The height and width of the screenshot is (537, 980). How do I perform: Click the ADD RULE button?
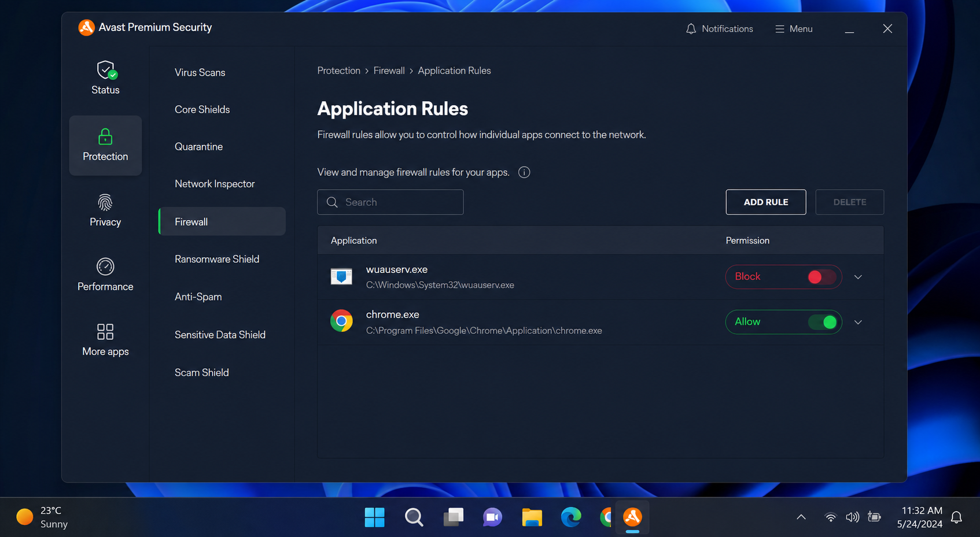(766, 202)
